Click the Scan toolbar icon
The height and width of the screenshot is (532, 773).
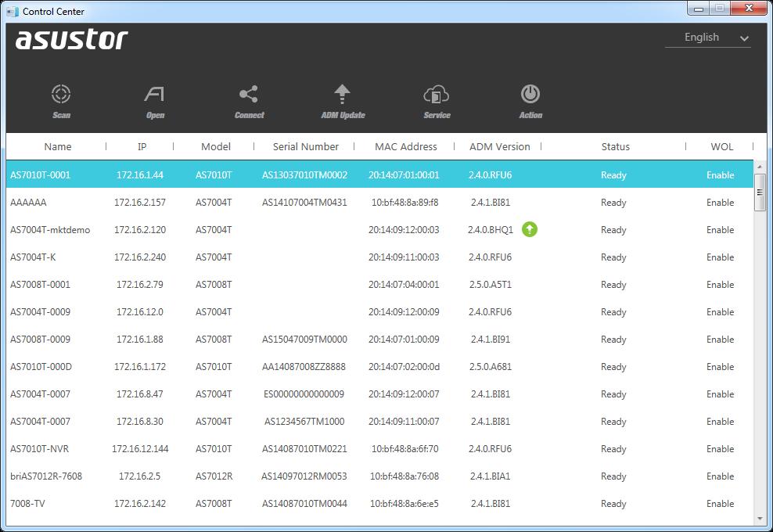click(x=61, y=94)
